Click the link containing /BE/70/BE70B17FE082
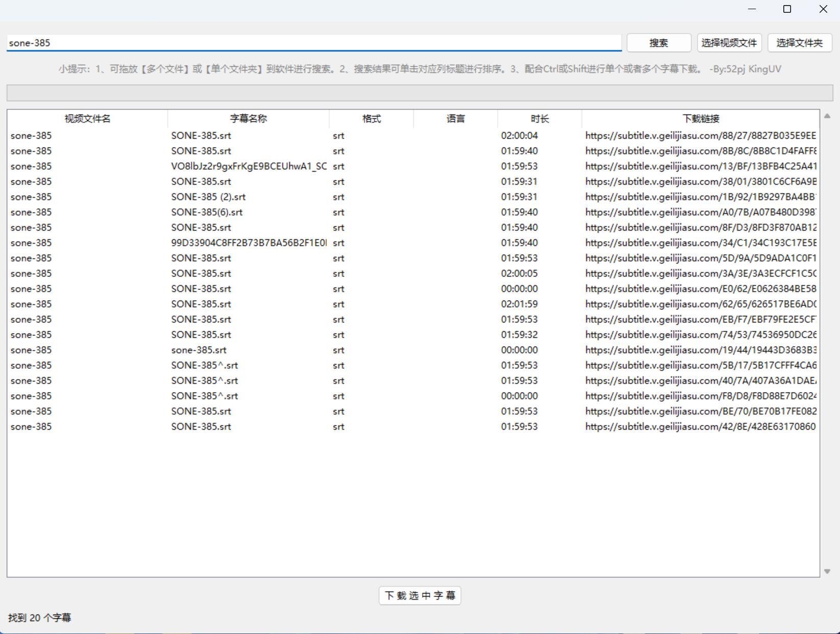Image resolution: width=840 pixels, height=634 pixels. tap(701, 411)
